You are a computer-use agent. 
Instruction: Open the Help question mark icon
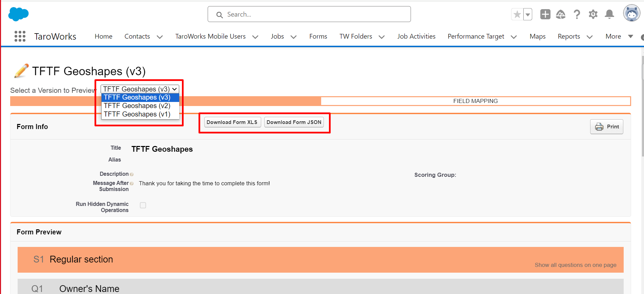577,14
